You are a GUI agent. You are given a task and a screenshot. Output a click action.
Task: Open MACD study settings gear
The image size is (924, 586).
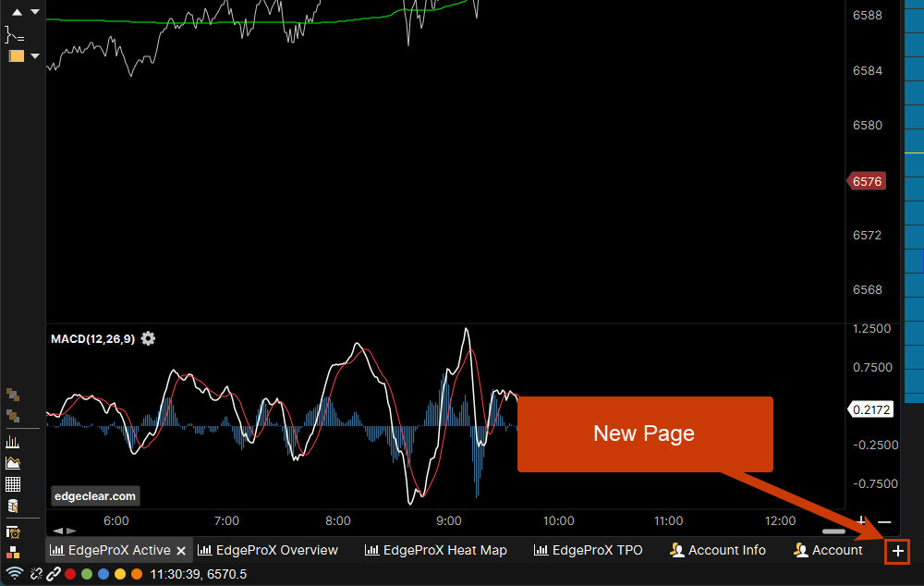click(x=148, y=339)
